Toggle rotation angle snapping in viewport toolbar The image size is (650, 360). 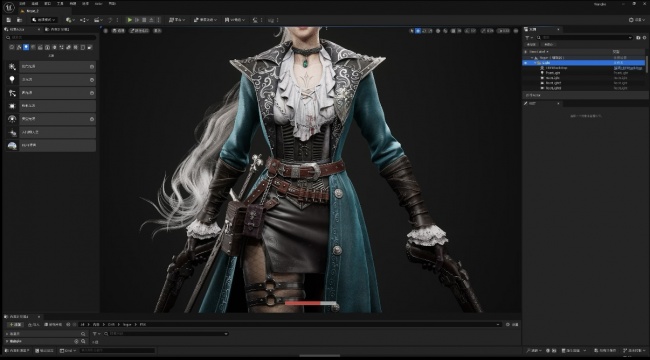[x=467, y=31]
